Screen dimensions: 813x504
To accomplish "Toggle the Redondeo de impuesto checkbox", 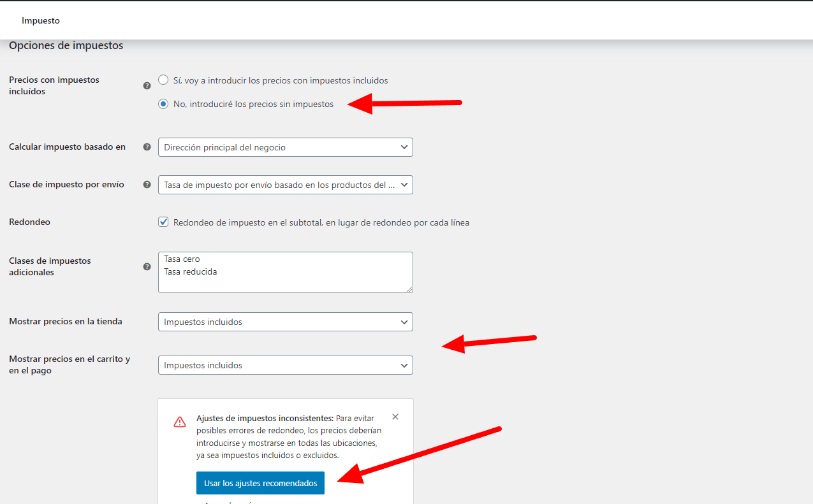I will tap(163, 222).
